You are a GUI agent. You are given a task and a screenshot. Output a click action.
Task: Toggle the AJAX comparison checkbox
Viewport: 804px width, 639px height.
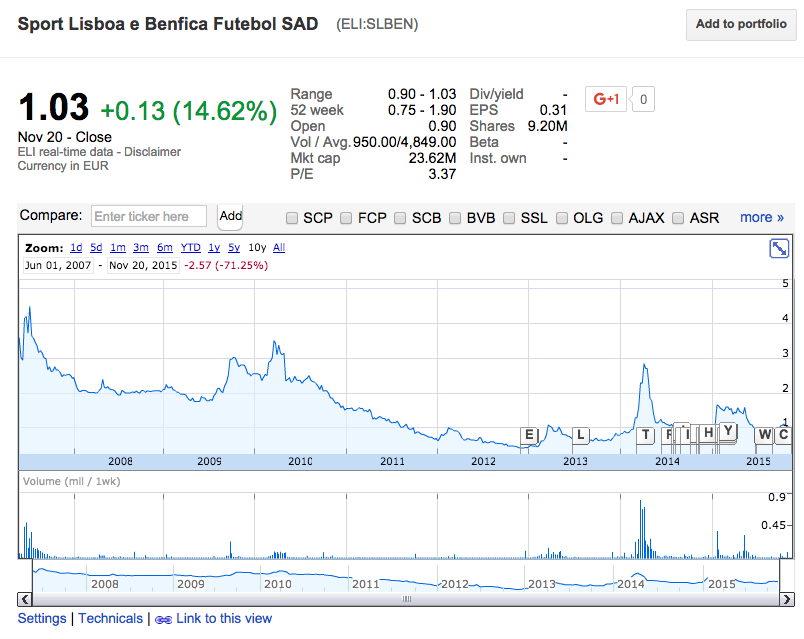click(x=617, y=218)
